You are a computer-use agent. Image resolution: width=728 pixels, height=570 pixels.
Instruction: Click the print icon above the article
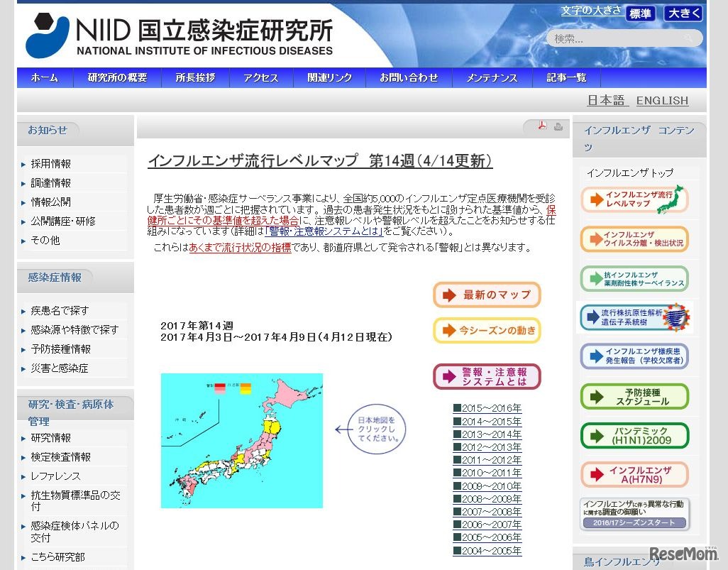coord(558,127)
